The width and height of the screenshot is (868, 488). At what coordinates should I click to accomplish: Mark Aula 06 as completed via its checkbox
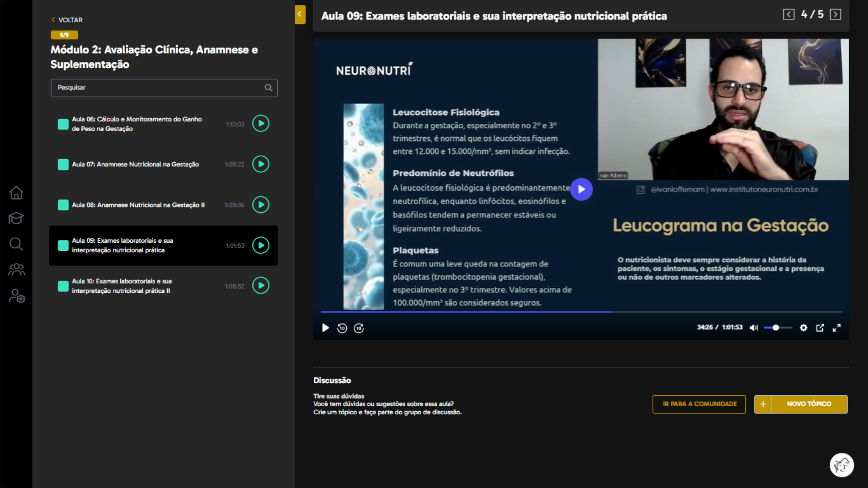click(x=63, y=124)
